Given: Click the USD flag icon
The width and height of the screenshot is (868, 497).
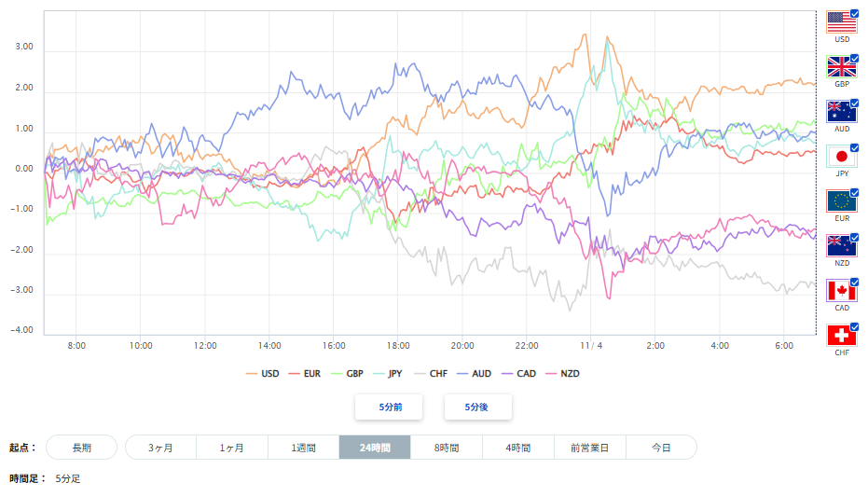Looking at the screenshot, I should (x=841, y=22).
